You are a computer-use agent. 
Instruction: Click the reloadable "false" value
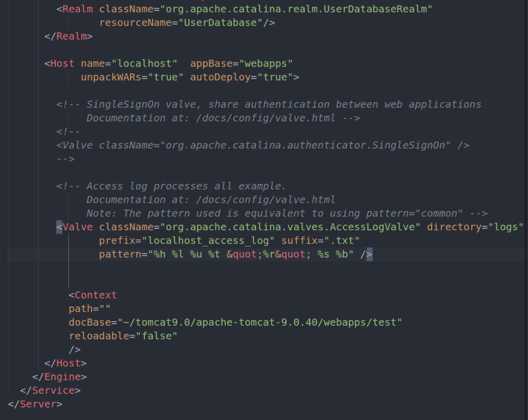156,336
